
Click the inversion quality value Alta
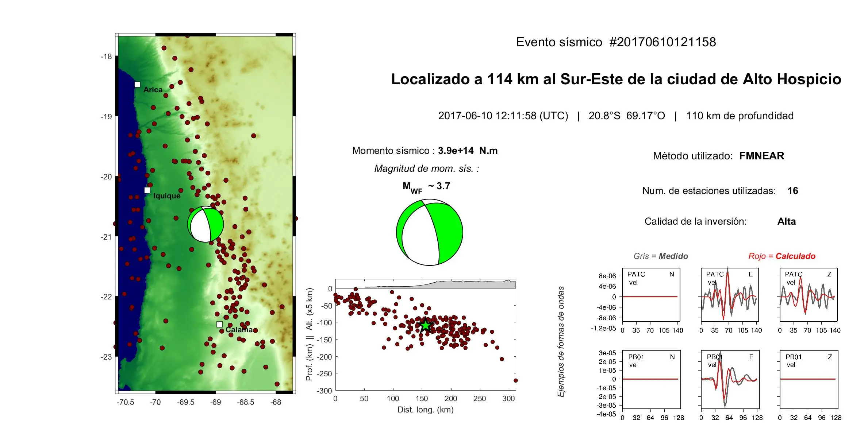(787, 221)
